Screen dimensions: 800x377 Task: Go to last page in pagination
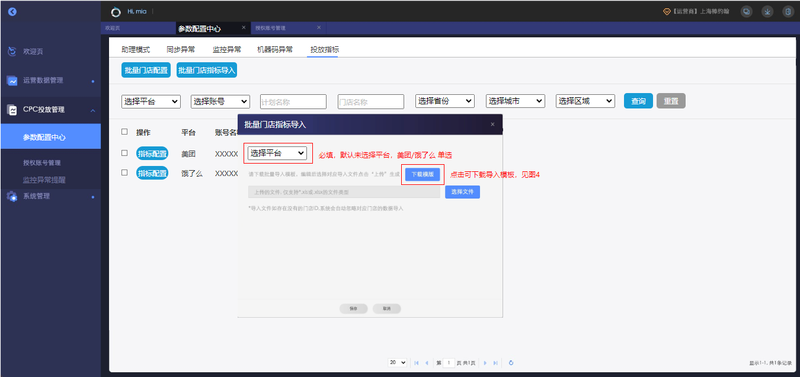click(x=495, y=363)
